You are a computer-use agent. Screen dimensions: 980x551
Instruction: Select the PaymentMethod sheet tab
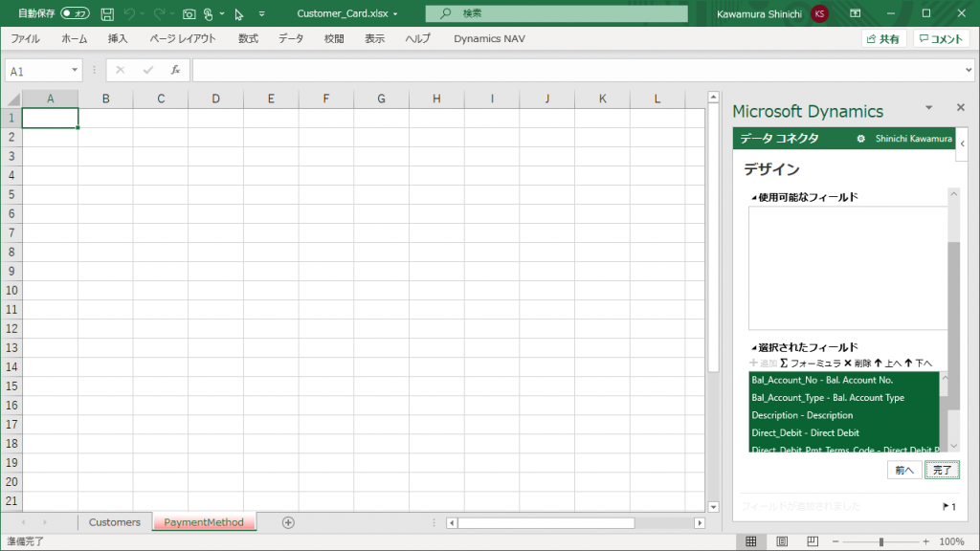tap(204, 522)
